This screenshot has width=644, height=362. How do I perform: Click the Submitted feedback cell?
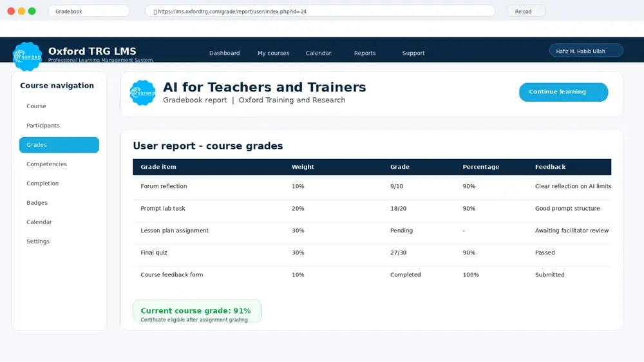(x=549, y=274)
